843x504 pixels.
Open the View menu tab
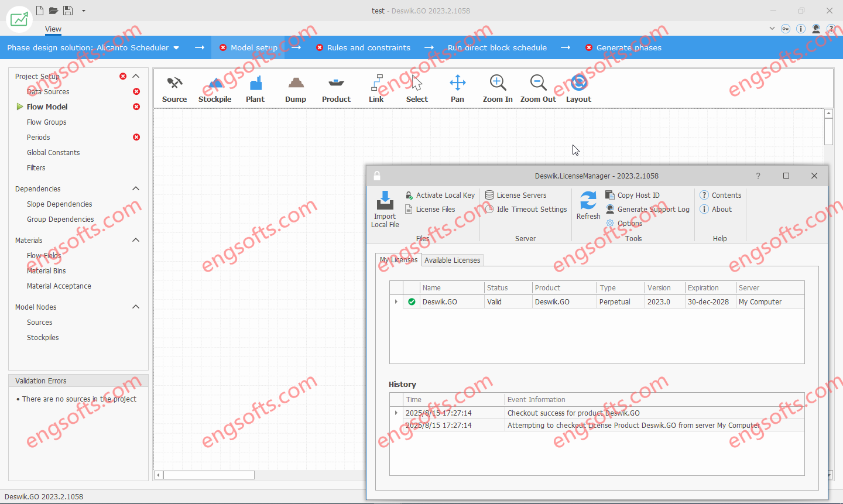[53, 29]
